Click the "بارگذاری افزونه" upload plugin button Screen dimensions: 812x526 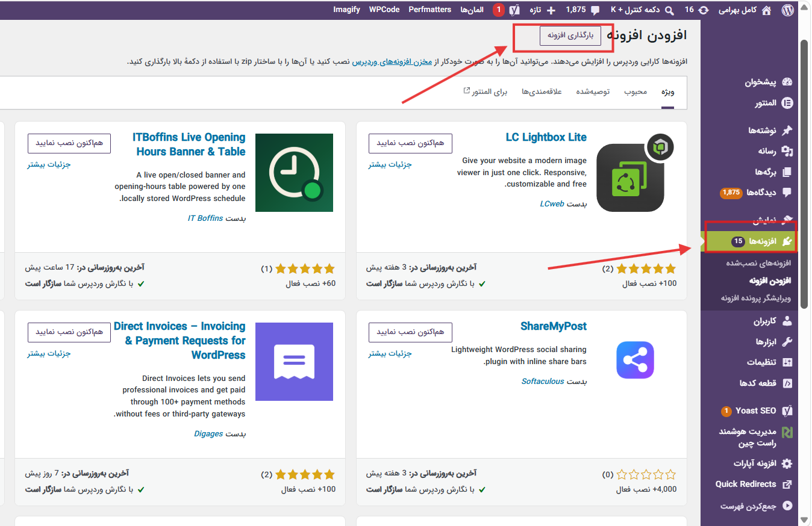pos(570,36)
